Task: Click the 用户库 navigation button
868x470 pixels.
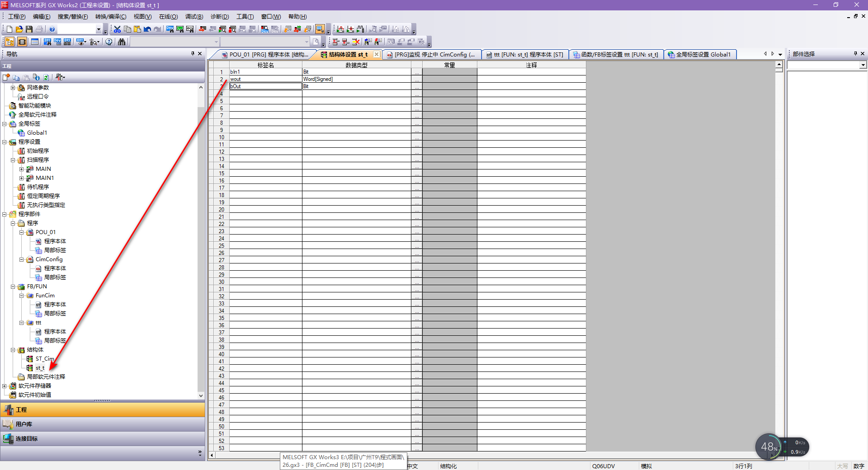Action: click(24, 424)
